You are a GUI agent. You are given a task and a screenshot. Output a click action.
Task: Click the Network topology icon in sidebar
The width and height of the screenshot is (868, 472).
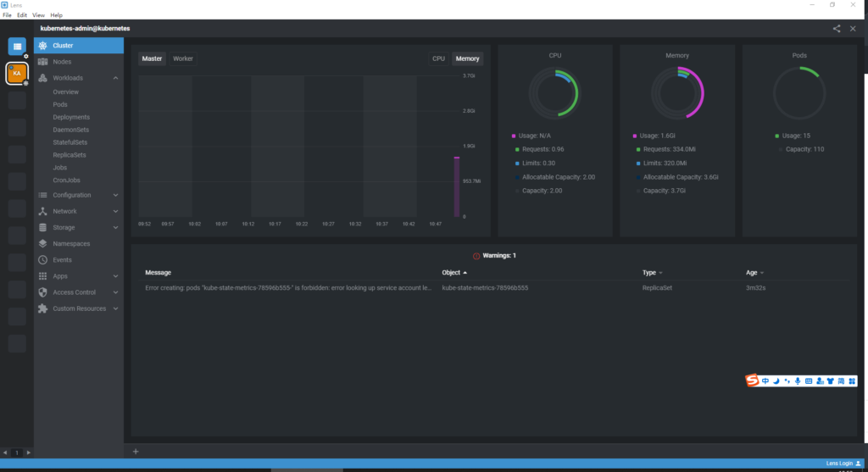[42, 211]
